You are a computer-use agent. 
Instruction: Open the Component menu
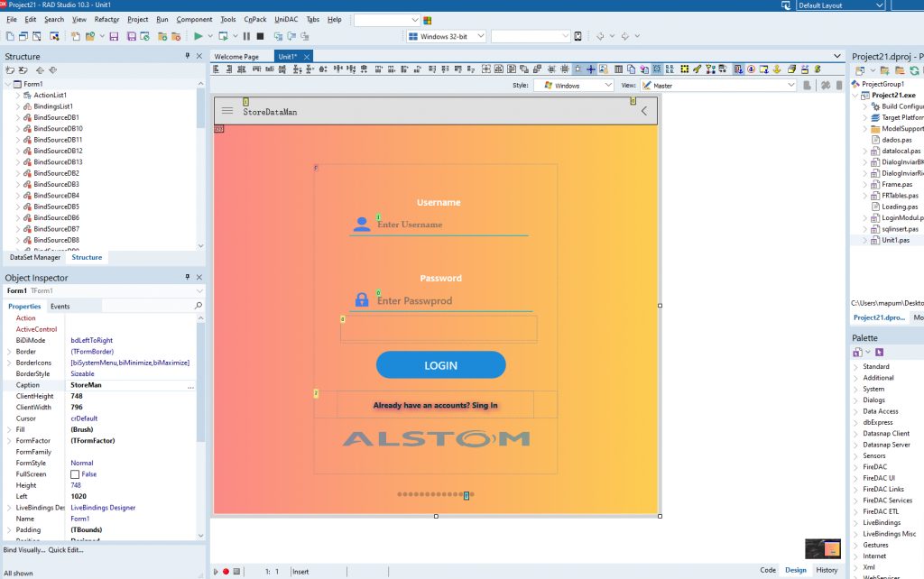point(194,20)
